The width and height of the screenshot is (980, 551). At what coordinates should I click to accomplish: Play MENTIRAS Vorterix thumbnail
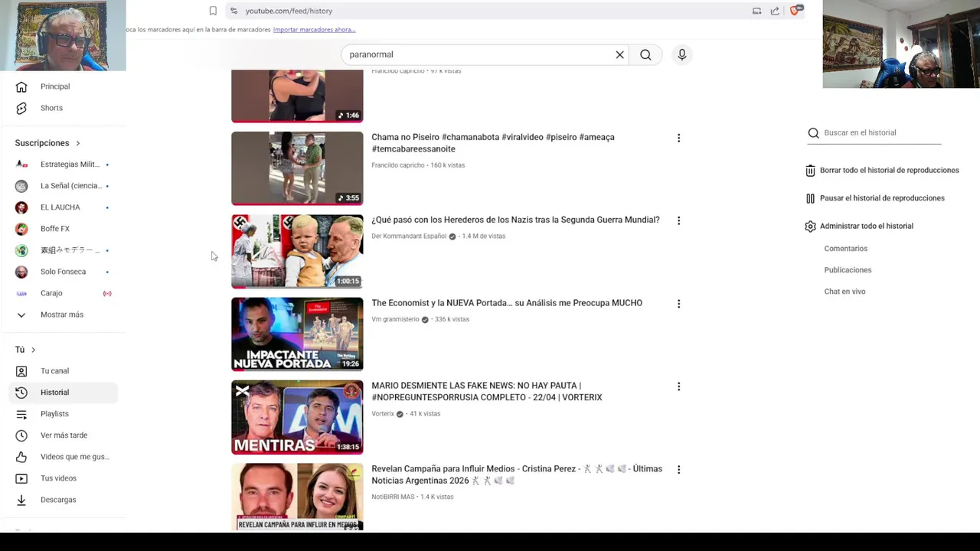pos(297,417)
